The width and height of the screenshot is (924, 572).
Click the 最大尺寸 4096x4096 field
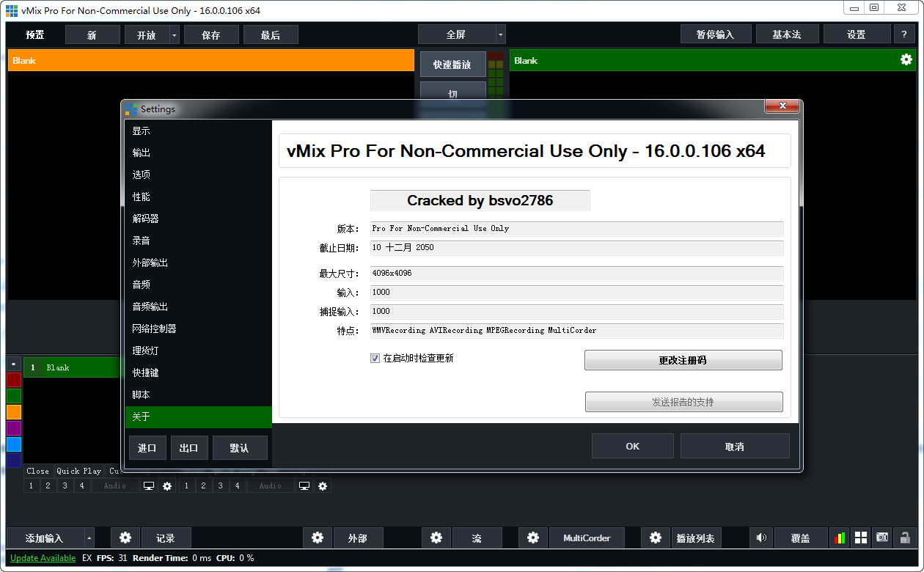tap(576, 274)
